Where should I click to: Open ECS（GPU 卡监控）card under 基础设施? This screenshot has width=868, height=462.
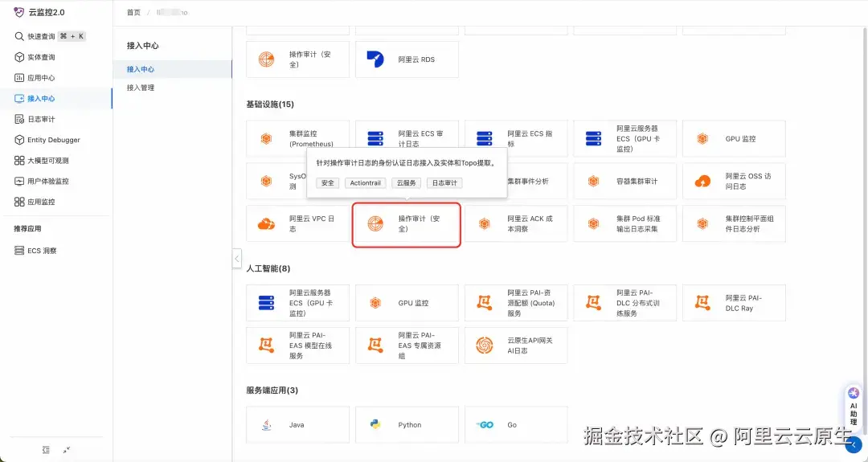click(625, 138)
